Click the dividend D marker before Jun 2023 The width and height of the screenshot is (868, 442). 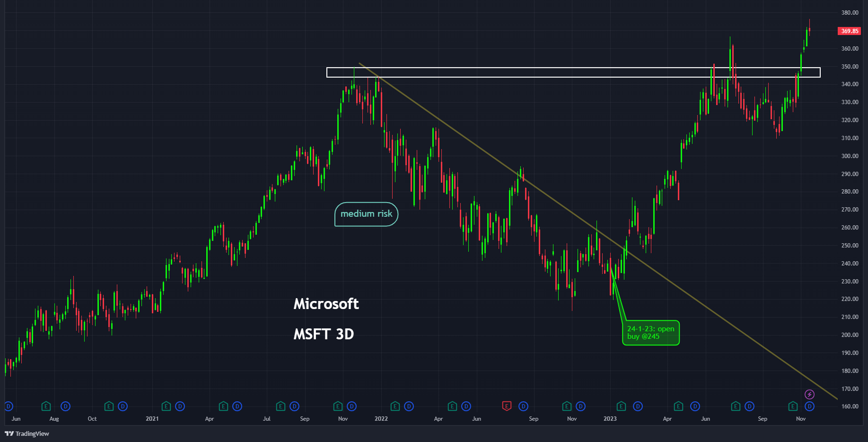[x=695, y=406]
